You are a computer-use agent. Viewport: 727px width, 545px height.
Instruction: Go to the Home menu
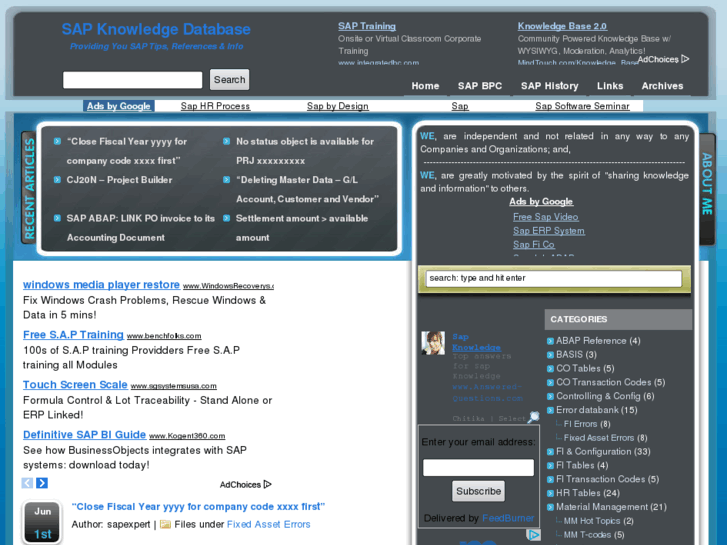tap(425, 86)
